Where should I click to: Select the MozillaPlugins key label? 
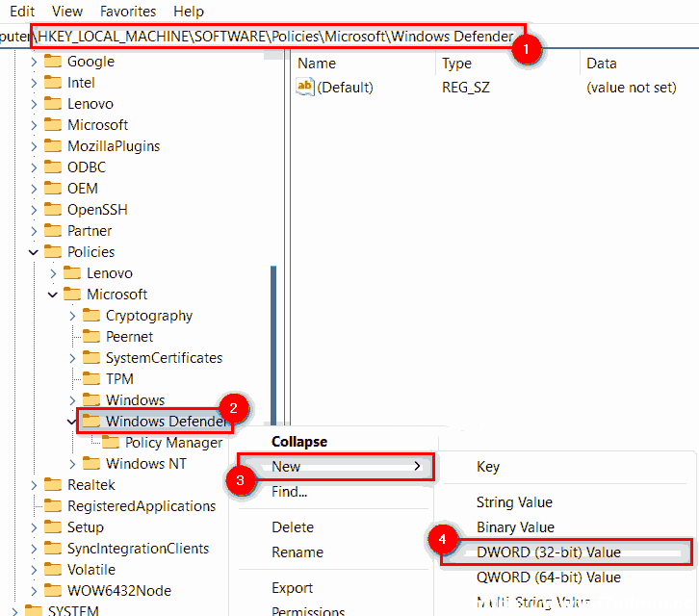click(114, 146)
